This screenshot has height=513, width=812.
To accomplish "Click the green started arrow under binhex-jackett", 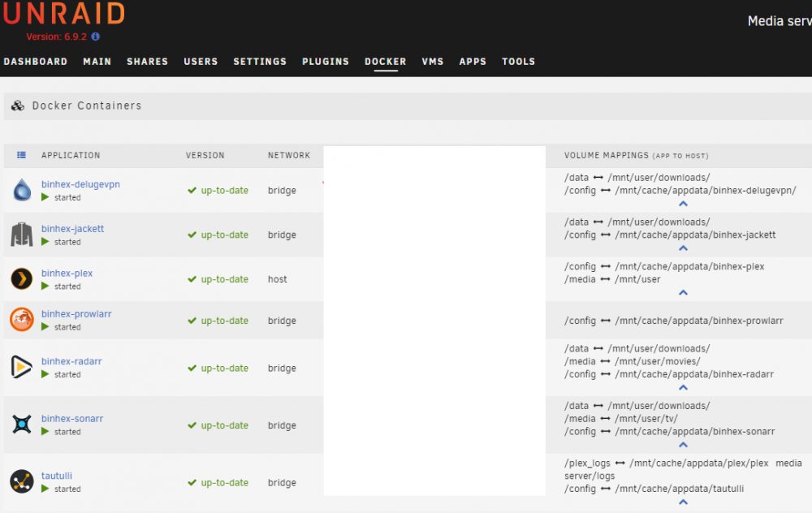I will tap(45, 242).
